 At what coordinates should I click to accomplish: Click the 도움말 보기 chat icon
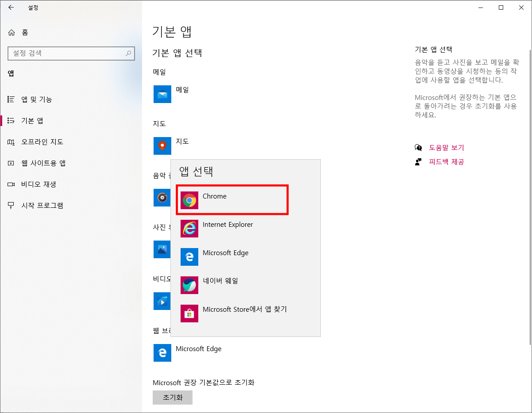[x=418, y=148]
